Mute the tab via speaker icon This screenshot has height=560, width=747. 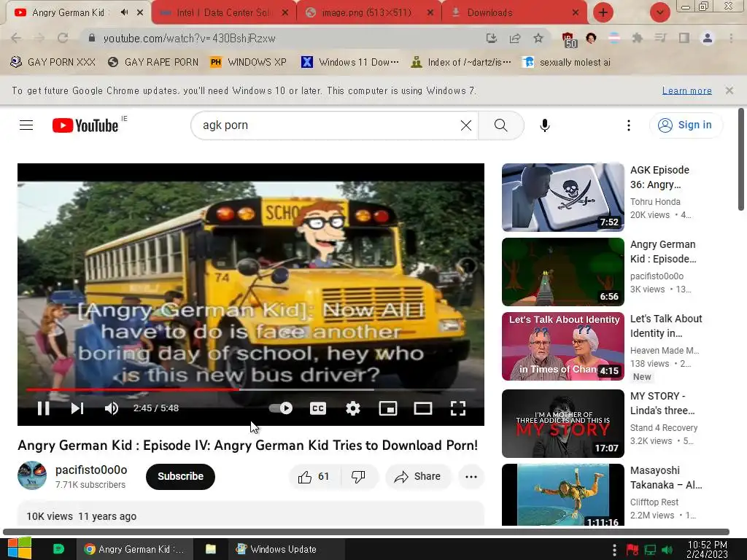(x=124, y=12)
